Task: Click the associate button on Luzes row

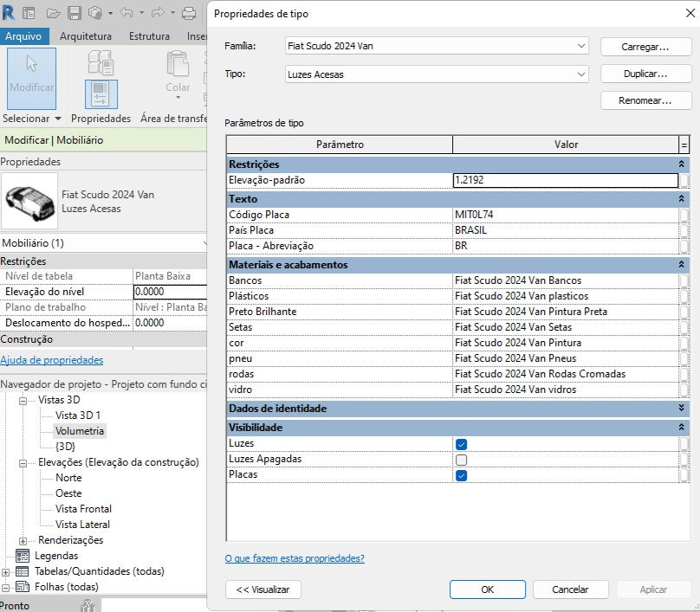Action: [684, 443]
